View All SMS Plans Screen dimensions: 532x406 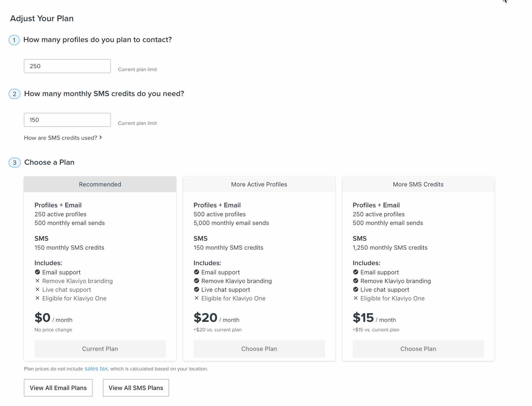(136, 388)
